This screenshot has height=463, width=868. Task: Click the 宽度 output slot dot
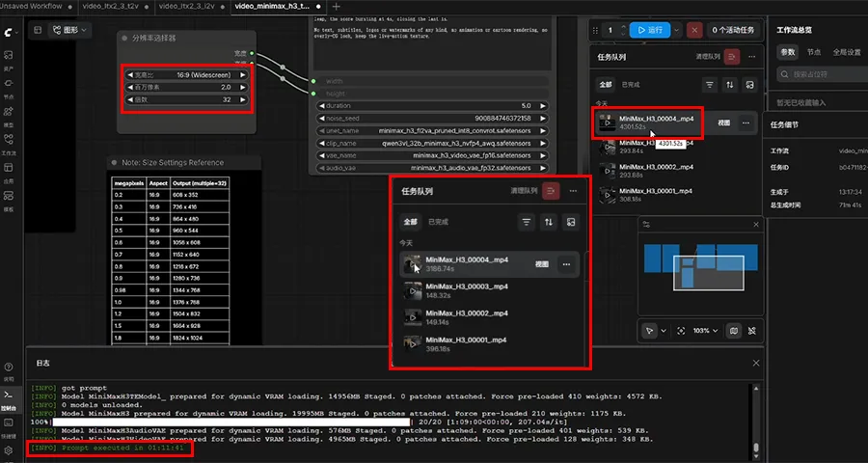[x=252, y=53]
